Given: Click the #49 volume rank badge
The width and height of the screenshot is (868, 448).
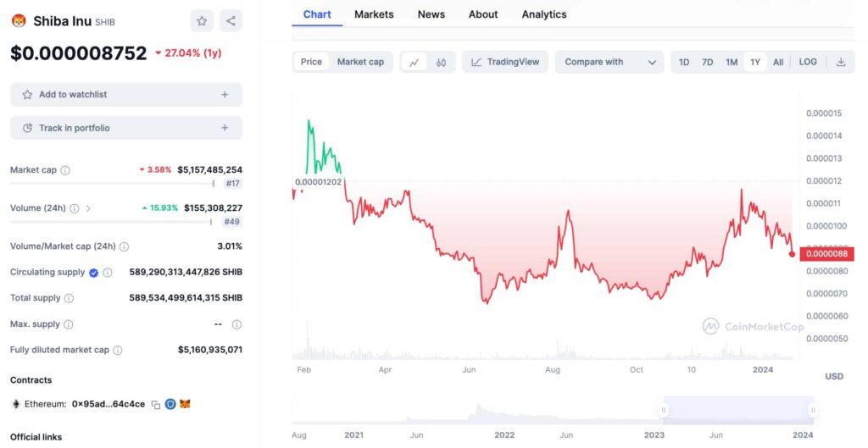Looking at the screenshot, I should (x=232, y=222).
